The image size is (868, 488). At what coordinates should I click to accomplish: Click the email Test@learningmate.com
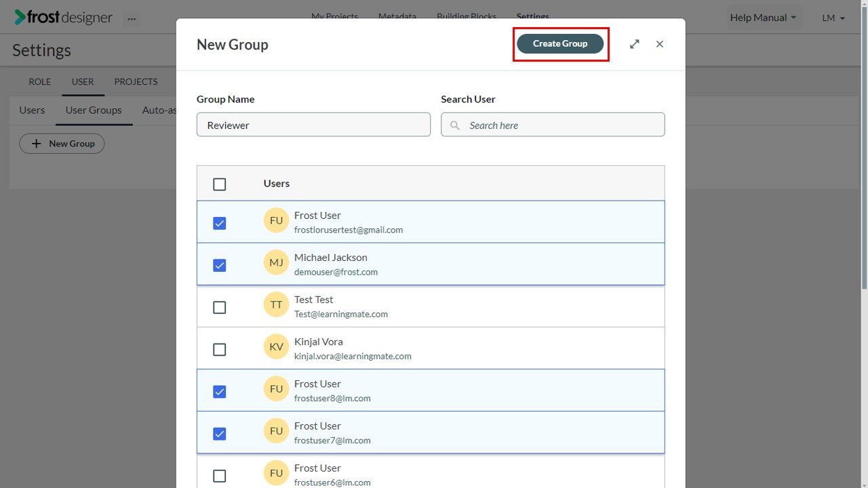point(341,314)
